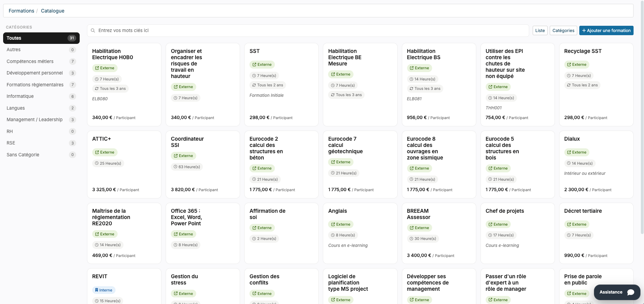Screen dimensions: 644x304
Task: Click the recurrence icon on Recyclage SST card
Action: (x=569, y=85)
